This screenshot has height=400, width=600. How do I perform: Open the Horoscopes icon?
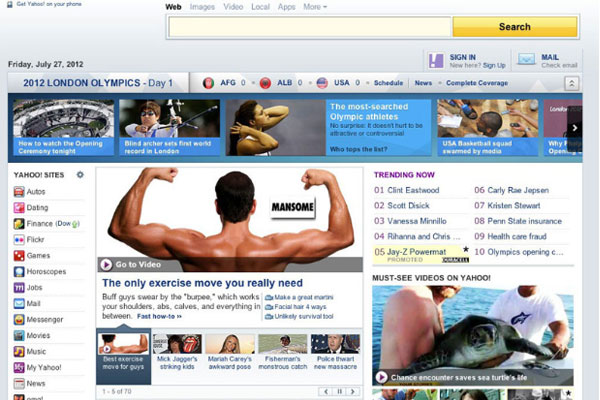click(x=19, y=271)
